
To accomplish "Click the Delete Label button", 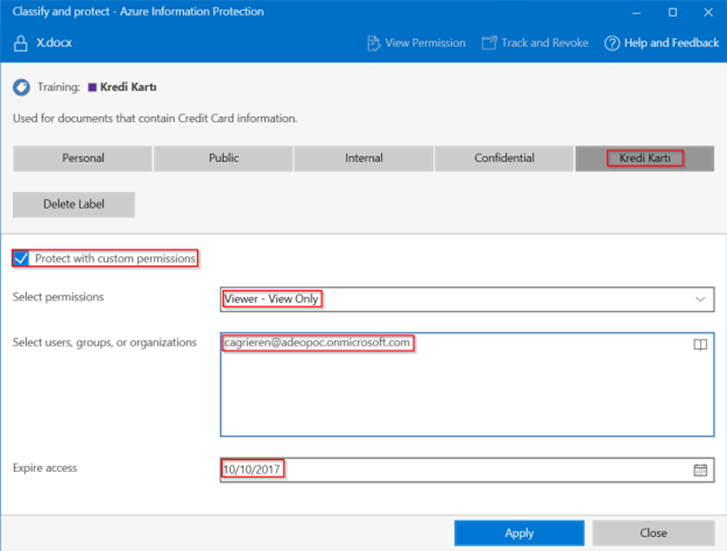I will click(74, 205).
